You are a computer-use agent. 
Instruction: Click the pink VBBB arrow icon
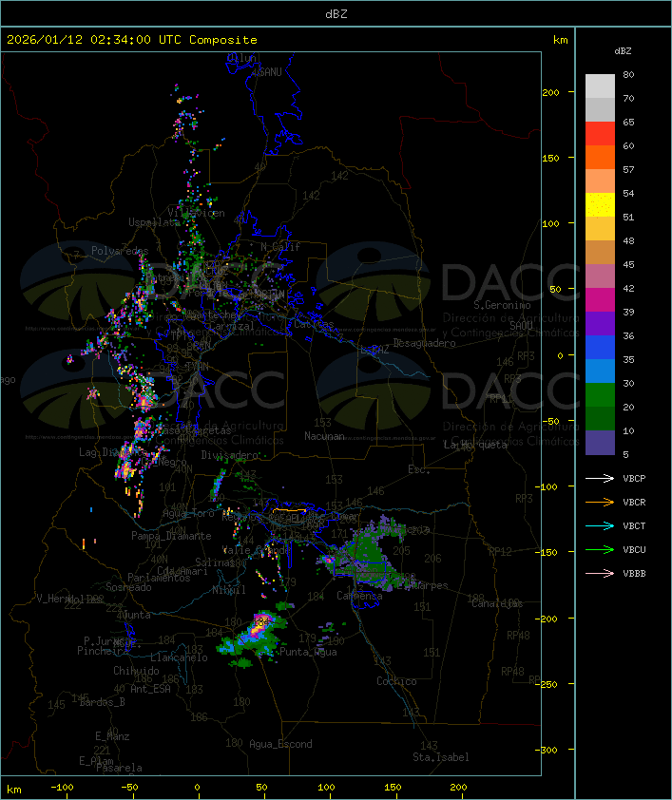[600, 573]
